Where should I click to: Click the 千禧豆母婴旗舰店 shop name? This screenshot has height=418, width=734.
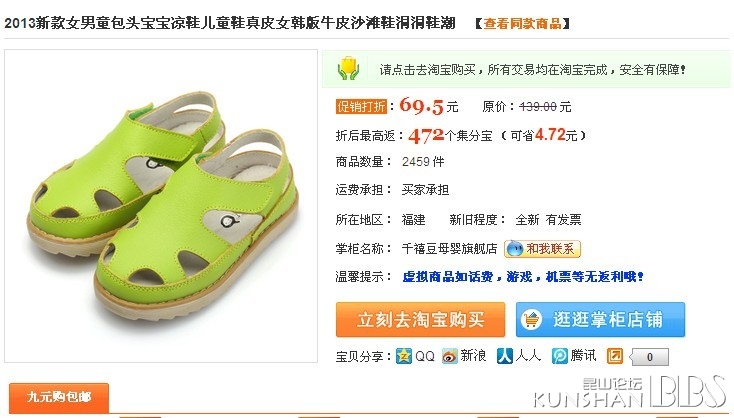click(449, 249)
